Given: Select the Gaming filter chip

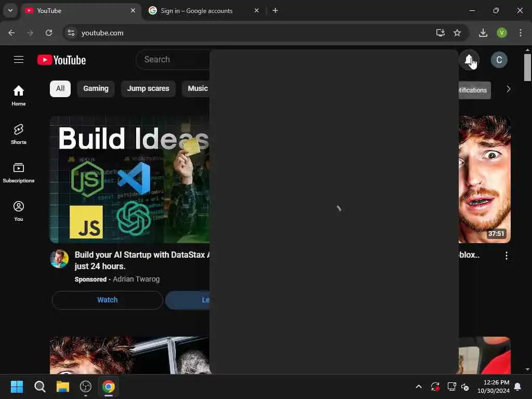Looking at the screenshot, I should coord(96,89).
